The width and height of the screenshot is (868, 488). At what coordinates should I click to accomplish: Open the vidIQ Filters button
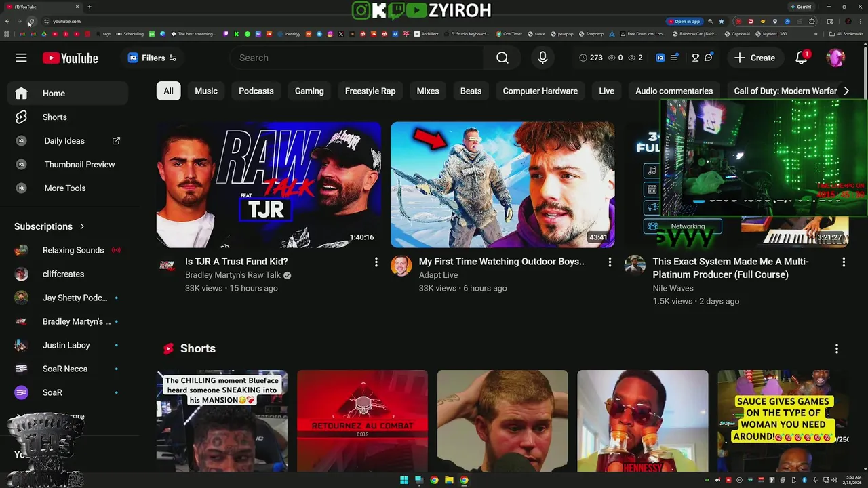tap(153, 58)
